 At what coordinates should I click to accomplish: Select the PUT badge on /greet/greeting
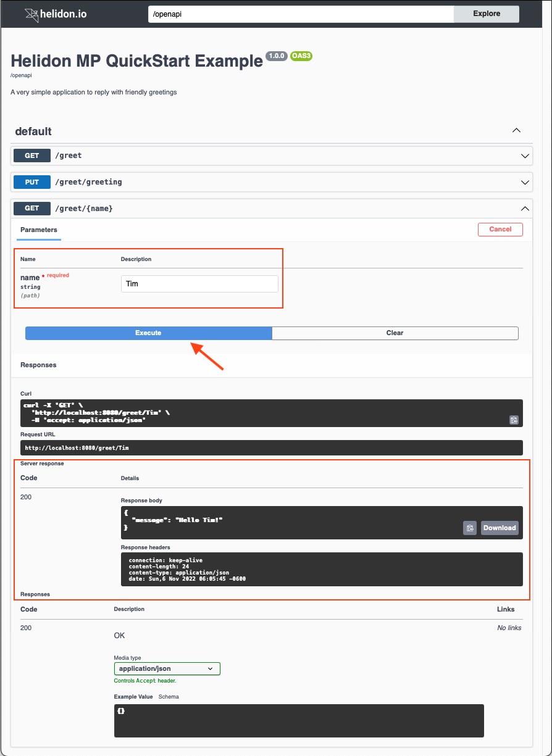[31, 182]
